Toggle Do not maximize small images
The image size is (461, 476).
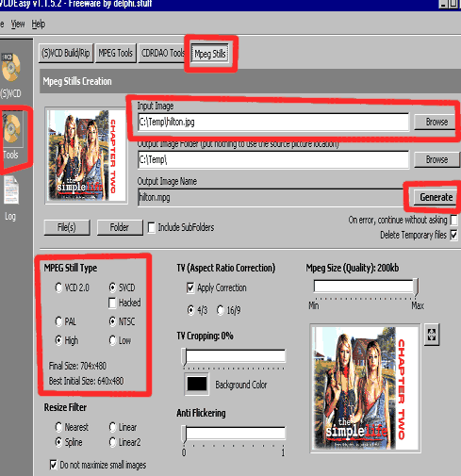coord(54,465)
